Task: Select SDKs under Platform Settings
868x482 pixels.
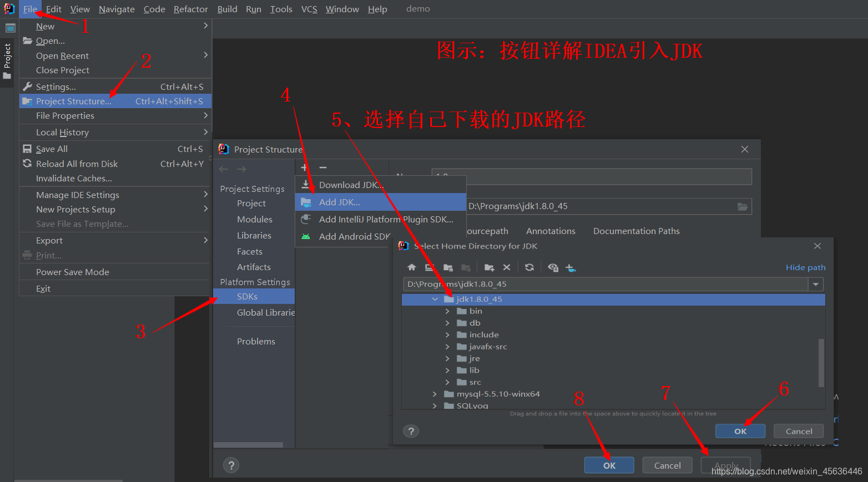Action: pos(254,296)
